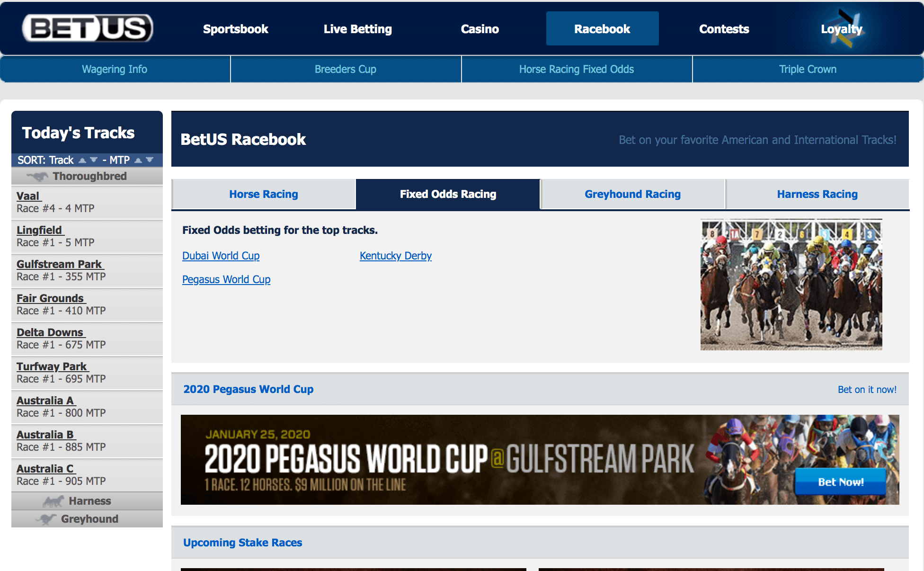Image resolution: width=924 pixels, height=571 pixels.
Task: Open the Live Betting menu
Action: [x=357, y=28]
